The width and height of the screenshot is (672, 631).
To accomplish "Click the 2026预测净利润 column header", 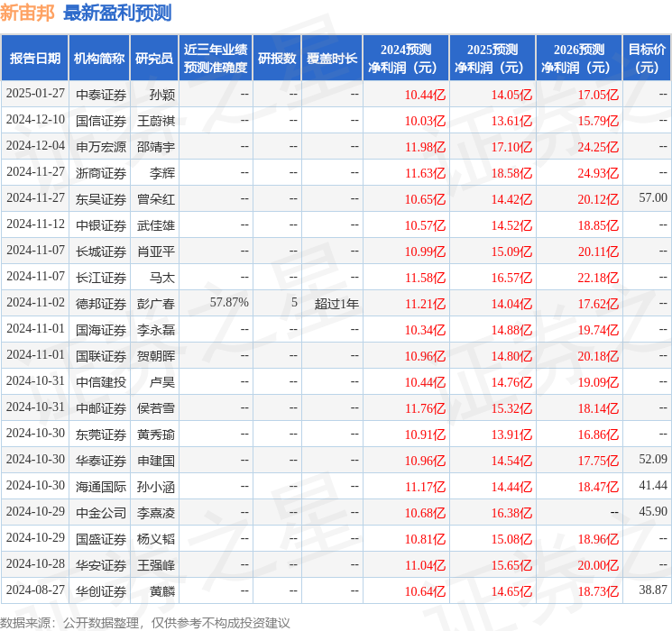I will pyautogui.click(x=579, y=59).
